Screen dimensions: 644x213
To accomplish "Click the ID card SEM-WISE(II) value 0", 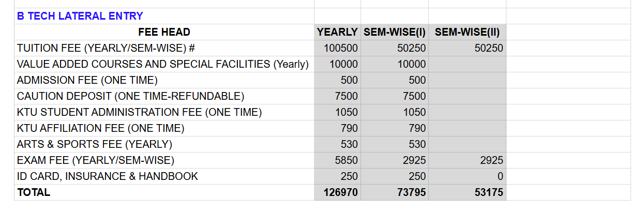I will tap(467, 176).
